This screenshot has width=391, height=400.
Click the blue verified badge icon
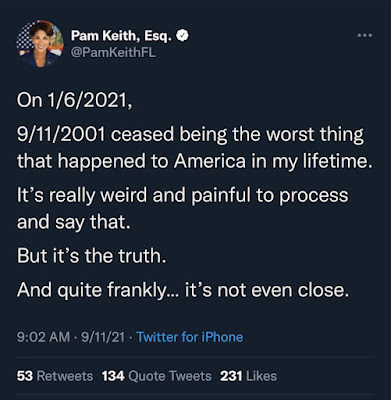coord(183,36)
